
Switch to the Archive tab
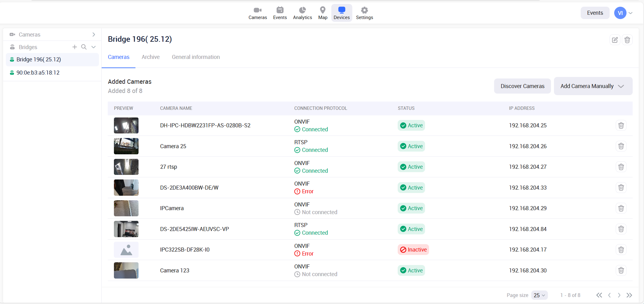point(150,57)
